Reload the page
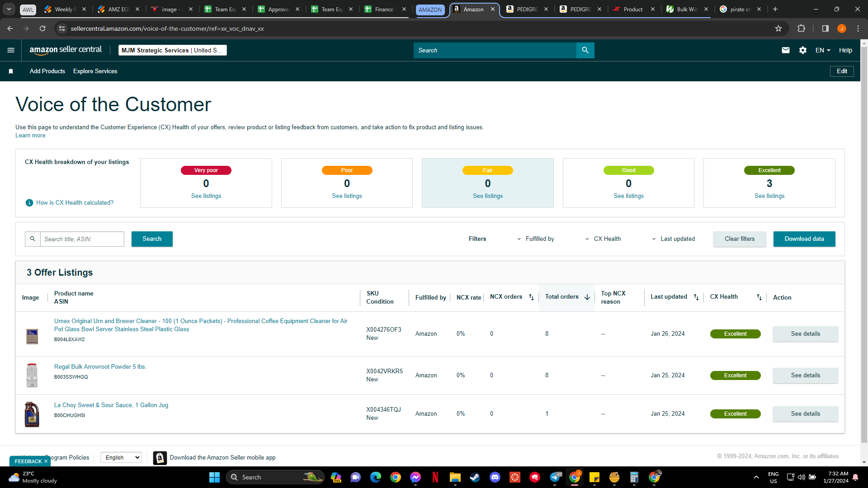 42,28
